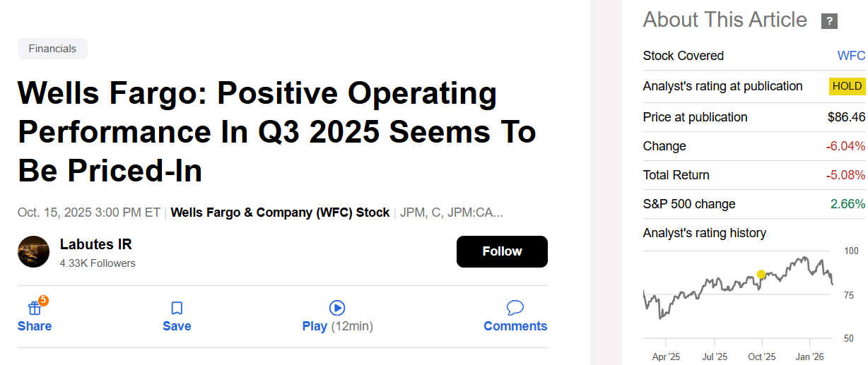Click the Labutes IR author name

[96, 245]
